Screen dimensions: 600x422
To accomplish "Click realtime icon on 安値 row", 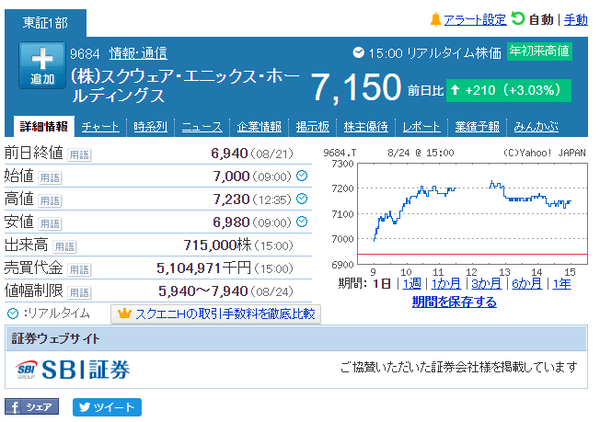I will coord(302,222).
